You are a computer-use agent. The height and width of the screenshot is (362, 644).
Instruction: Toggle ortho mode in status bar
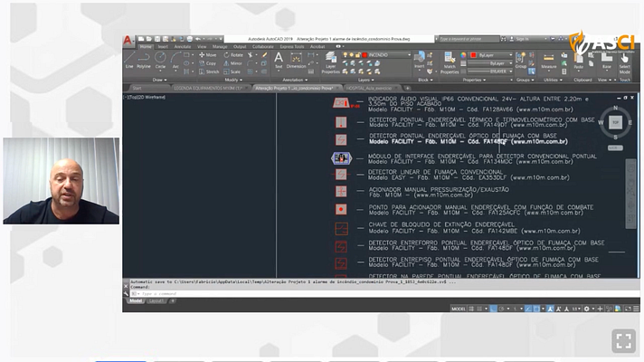pos(493,309)
